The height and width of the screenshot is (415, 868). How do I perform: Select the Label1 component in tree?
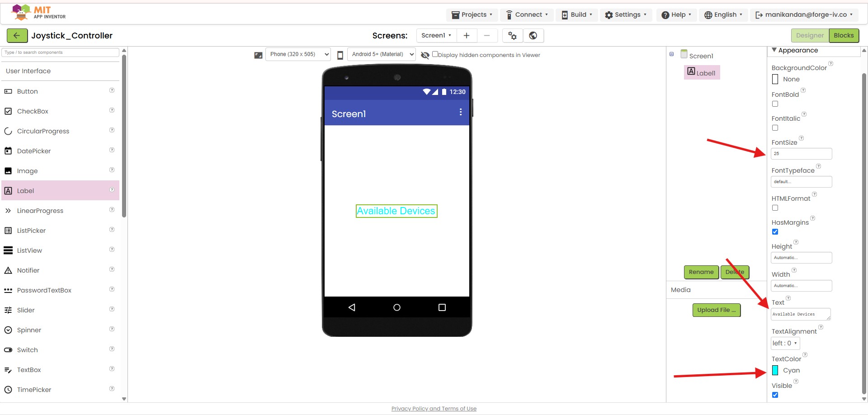(x=702, y=72)
